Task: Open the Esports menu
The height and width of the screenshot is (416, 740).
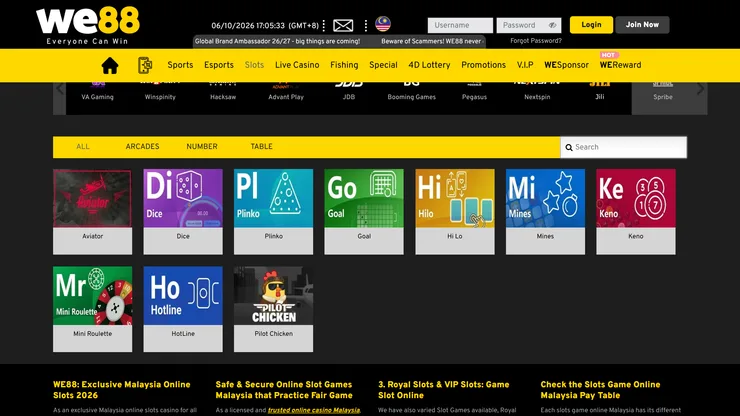Action: tap(219, 65)
